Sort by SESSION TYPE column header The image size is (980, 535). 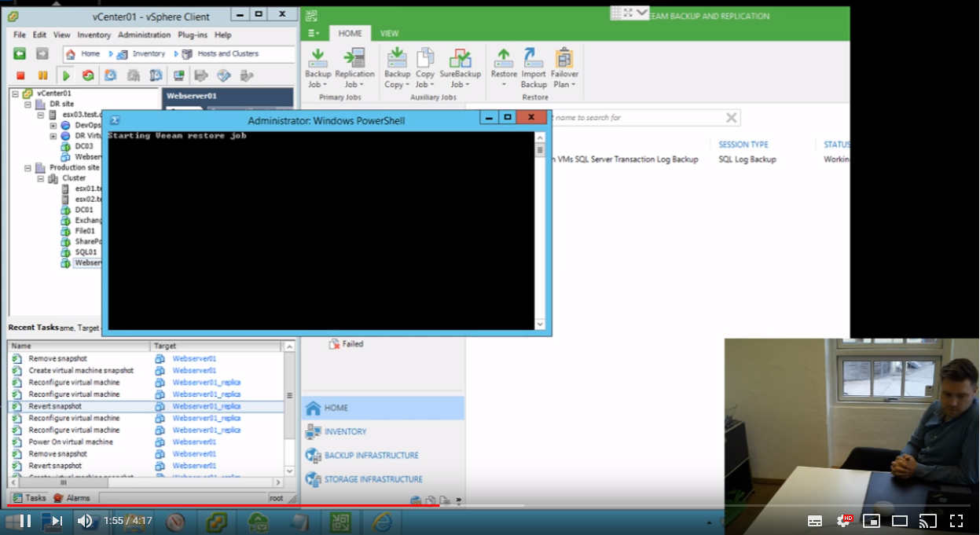(743, 145)
